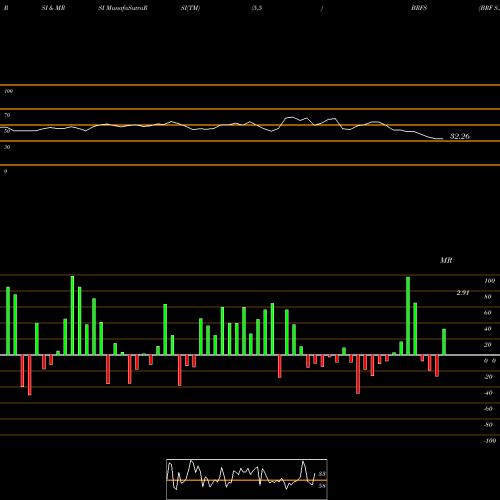This screenshot has width=500, height=500.
Task: Click the 'SI(TM)' header label
Action: (190, 8)
